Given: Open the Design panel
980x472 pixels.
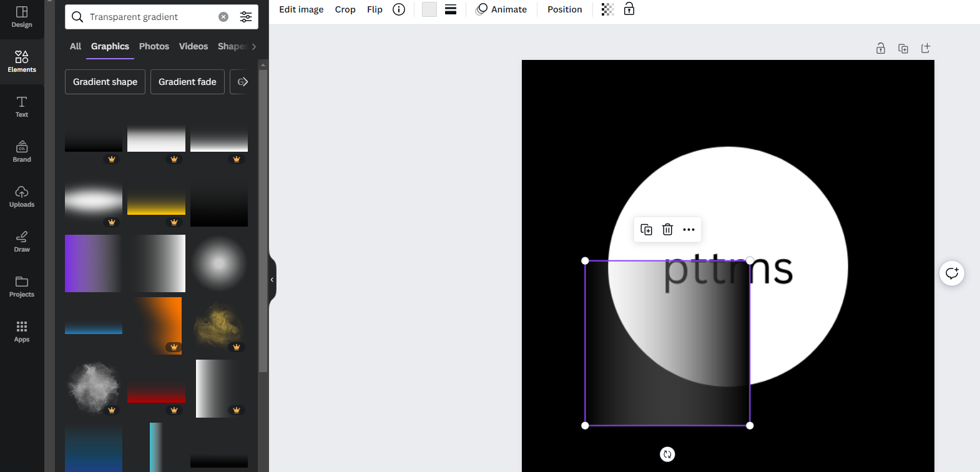Looking at the screenshot, I should pyautogui.click(x=22, y=17).
